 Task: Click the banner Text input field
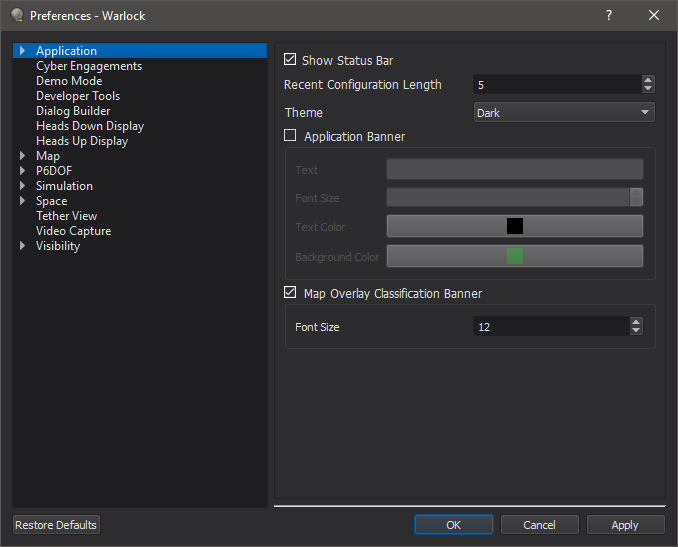coord(515,169)
